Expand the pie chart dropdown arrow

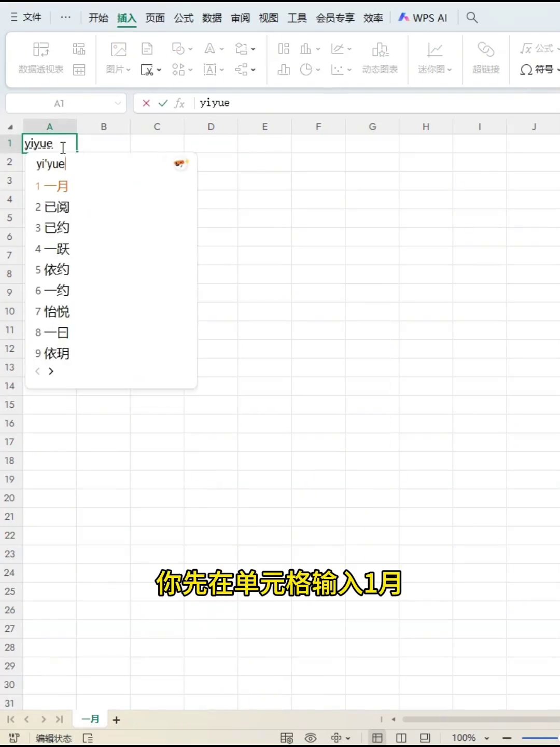point(318,70)
